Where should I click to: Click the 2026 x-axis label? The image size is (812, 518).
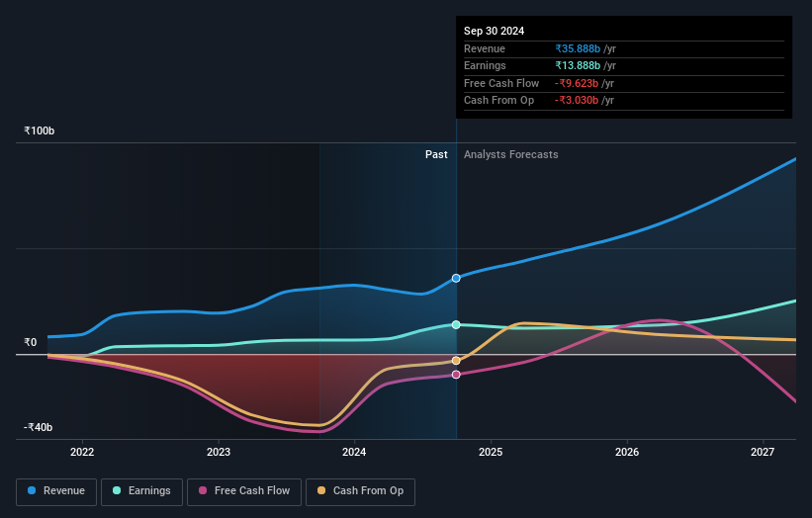627,452
